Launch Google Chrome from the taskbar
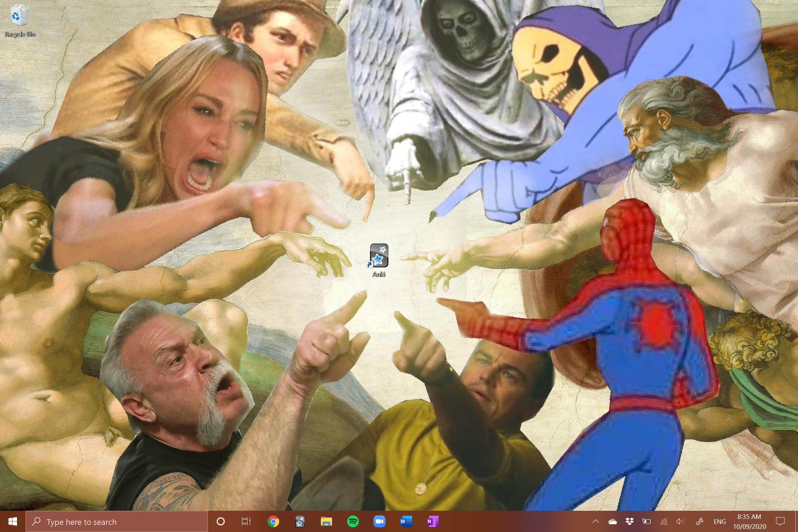This screenshot has height=532, width=798. click(x=273, y=521)
